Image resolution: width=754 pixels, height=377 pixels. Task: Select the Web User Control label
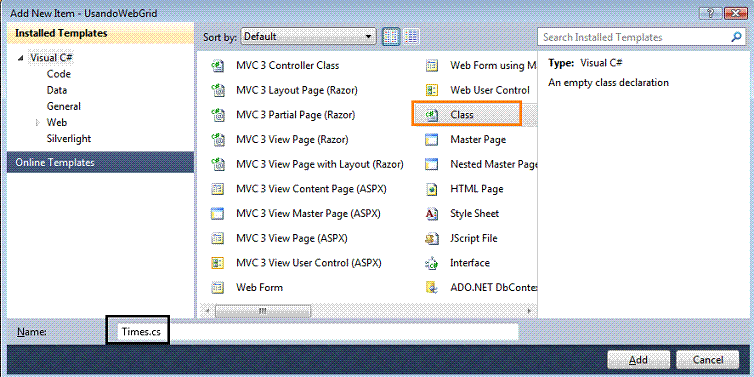coord(490,90)
